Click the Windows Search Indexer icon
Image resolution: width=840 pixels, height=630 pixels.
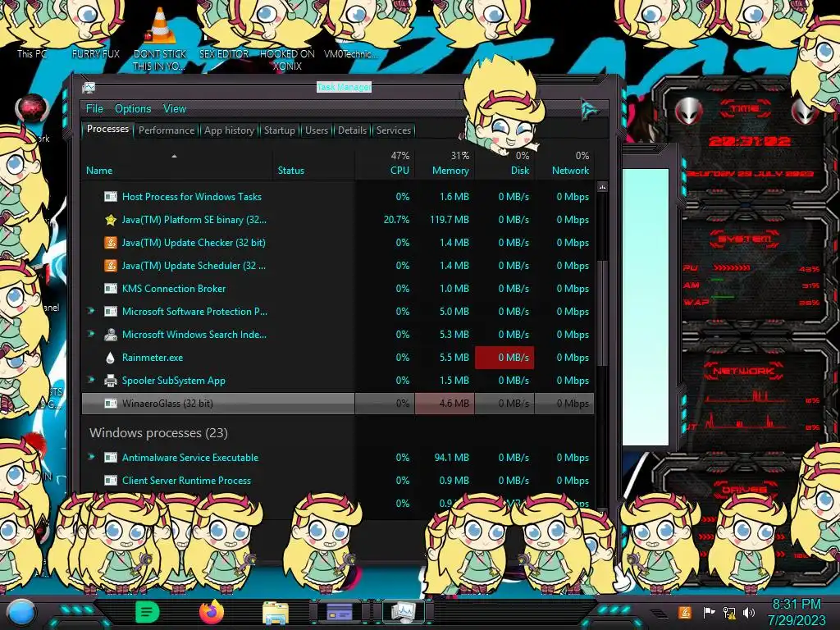pyautogui.click(x=111, y=335)
